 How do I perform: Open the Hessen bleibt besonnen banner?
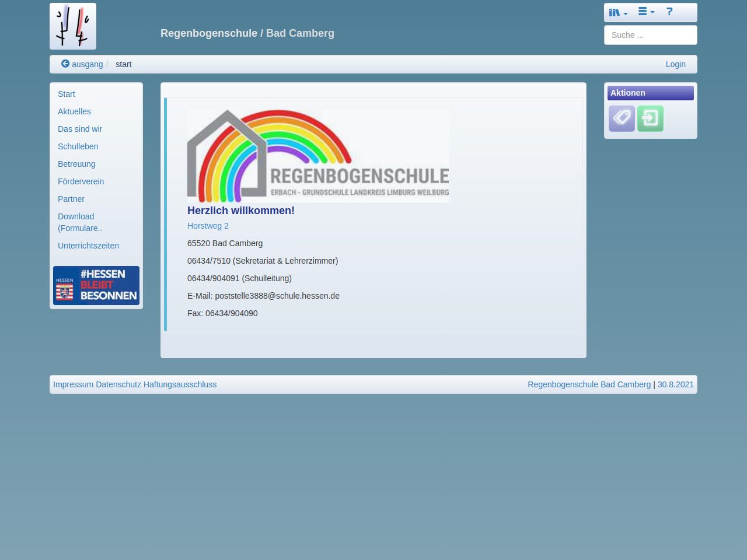(96, 285)
